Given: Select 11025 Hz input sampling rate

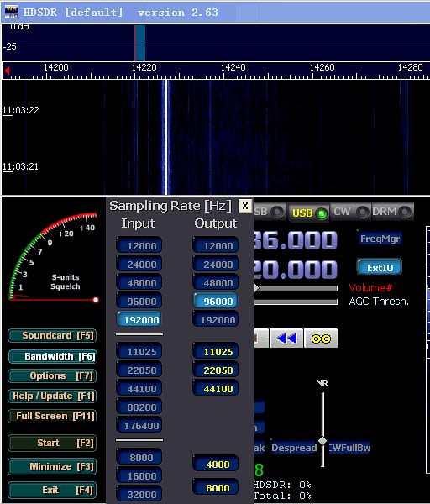Looking at the screenshot, I should [x=139, y=352].
